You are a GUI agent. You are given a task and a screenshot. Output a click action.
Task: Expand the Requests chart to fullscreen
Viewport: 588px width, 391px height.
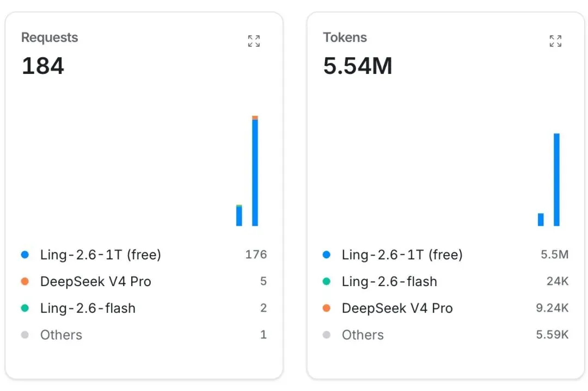[x=254, y=41]
